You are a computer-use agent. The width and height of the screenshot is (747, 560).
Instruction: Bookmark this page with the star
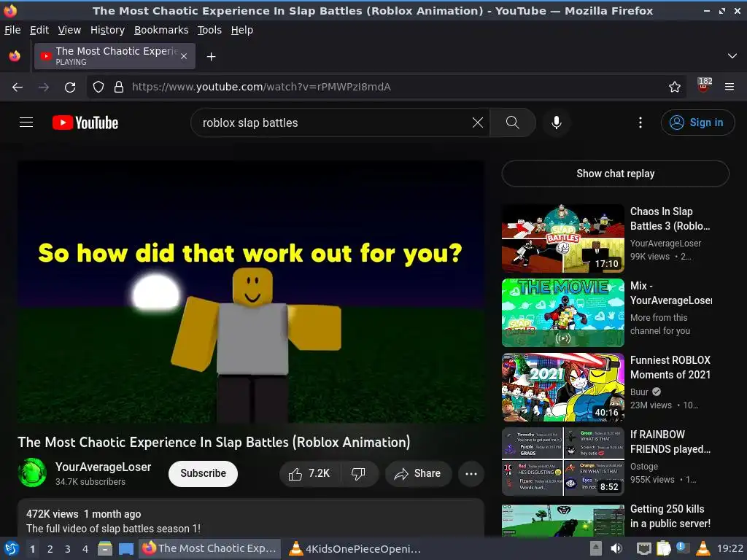point(675,87)
